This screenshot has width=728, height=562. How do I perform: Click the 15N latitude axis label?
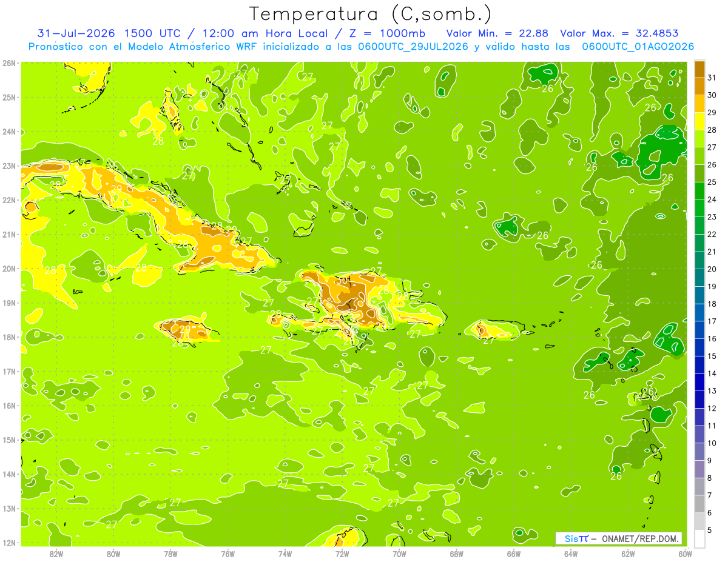click(9, 440)
